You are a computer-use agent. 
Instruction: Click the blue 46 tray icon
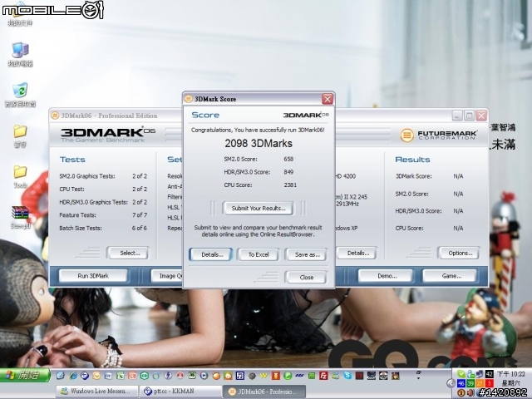click(x=461, y=383)
